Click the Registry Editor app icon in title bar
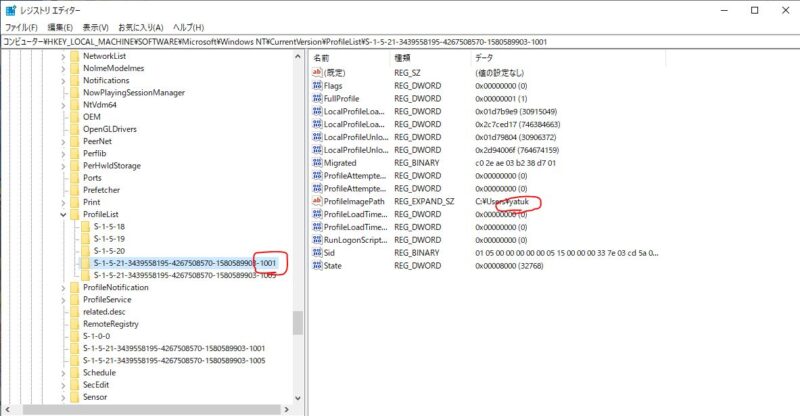Viewport: 800px width, 416px height. click(x=10, y=10)
